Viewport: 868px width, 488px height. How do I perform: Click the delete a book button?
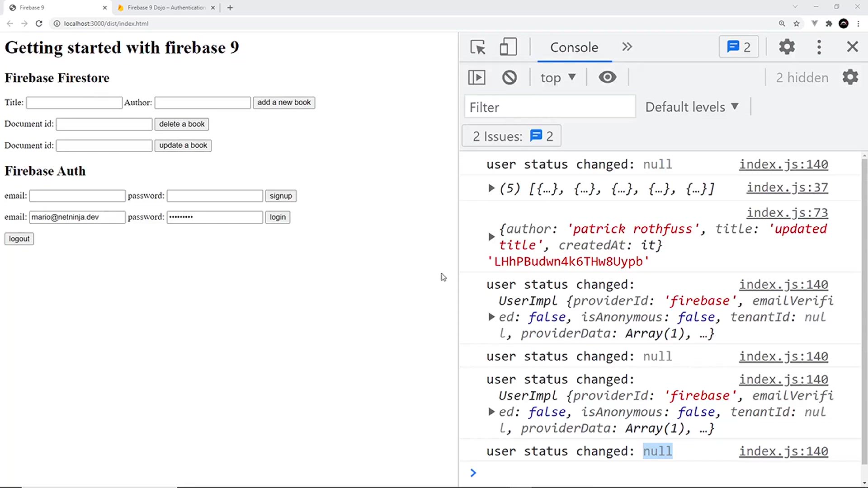point(182,124)
